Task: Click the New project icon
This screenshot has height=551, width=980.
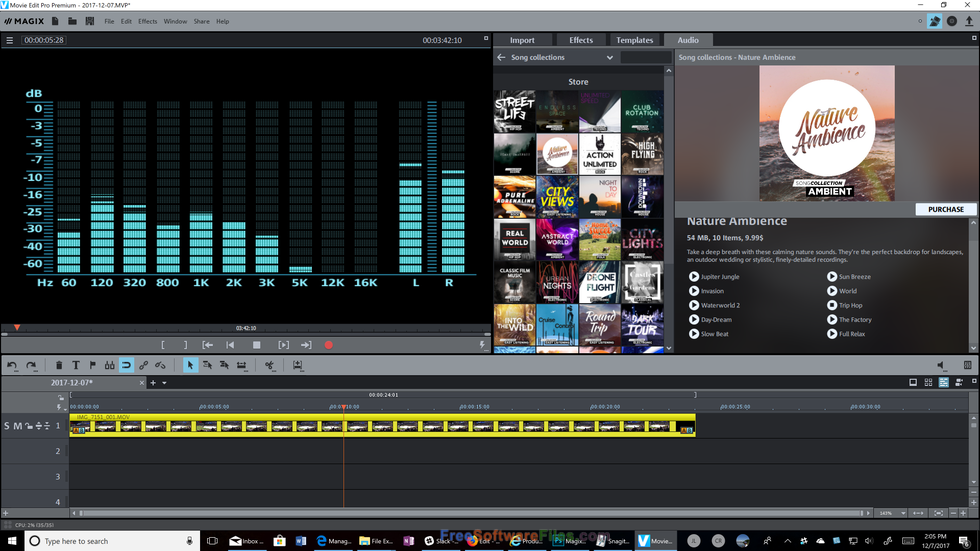Action: coord(55,21)
